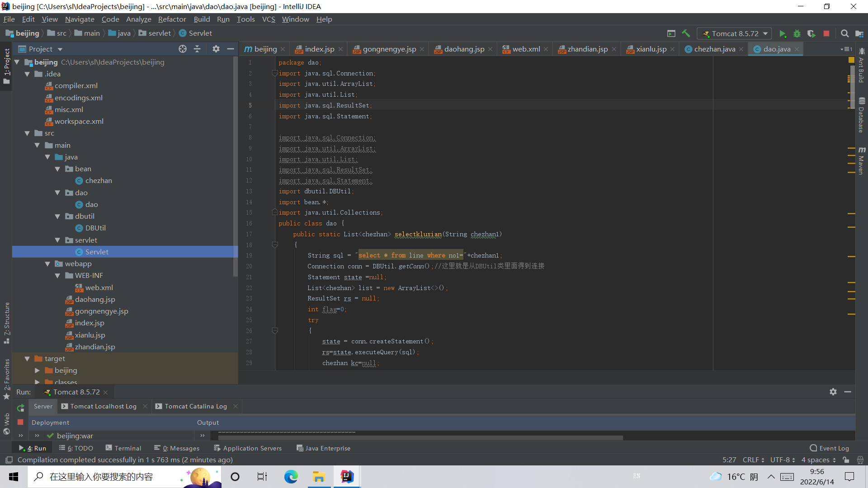
Task: Click the green Run button in toolbar
Action: [783, 34]
